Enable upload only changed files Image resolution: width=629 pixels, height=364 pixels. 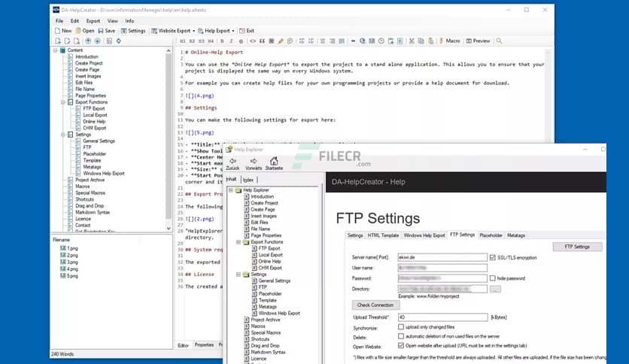(401, 327)
